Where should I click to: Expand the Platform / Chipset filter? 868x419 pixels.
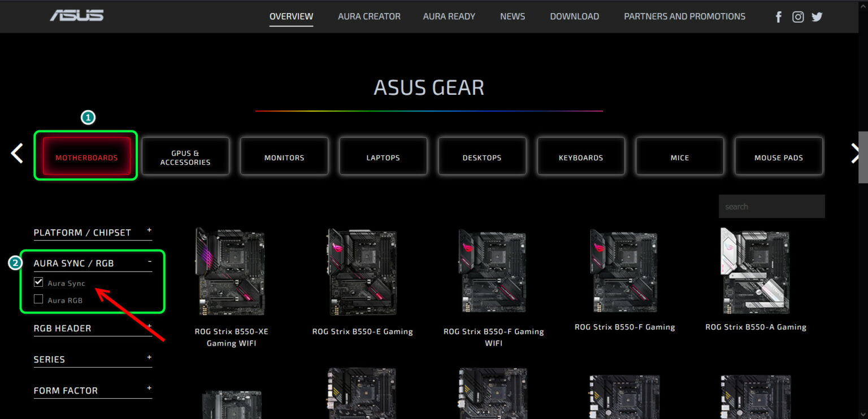click(x=149, y=230)
